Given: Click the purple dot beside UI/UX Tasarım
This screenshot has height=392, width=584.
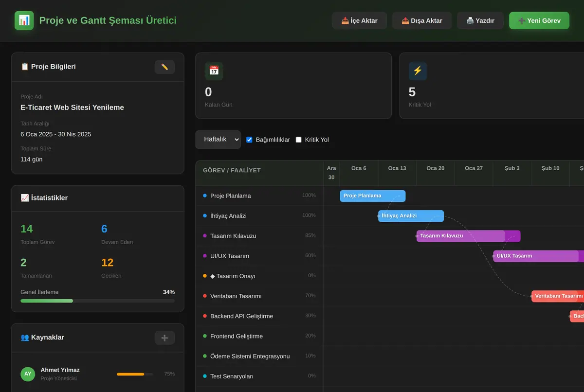Looking at the screenshot, I should [x=205, y=256].
